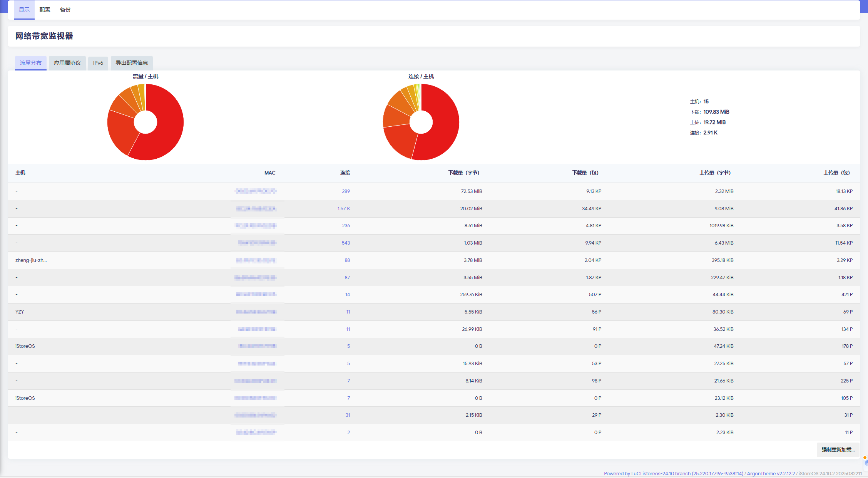Open the ArgonTheme v2.2.12.2 footer link
This screenshot has width=868, height=478.
coord(771,473)
